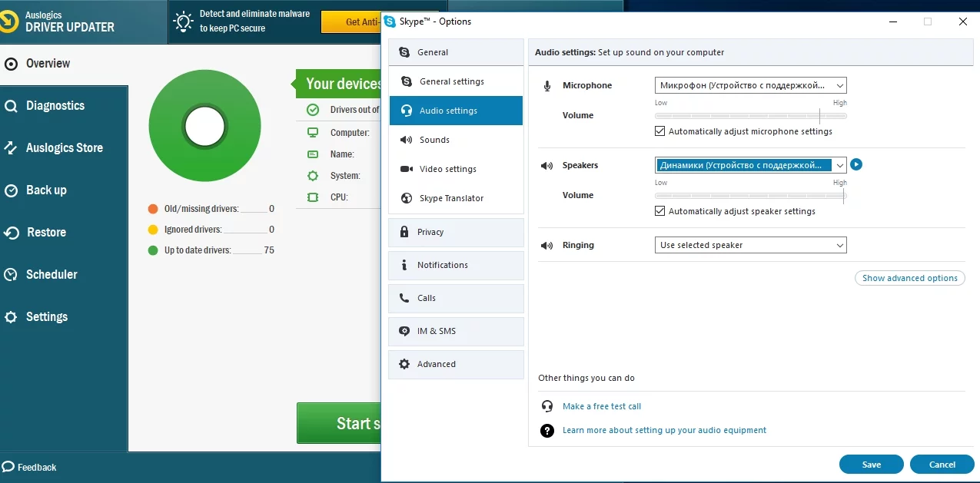Expand the General section in Skype Options
Screen dimensions: 980x483
pos(456,52)
